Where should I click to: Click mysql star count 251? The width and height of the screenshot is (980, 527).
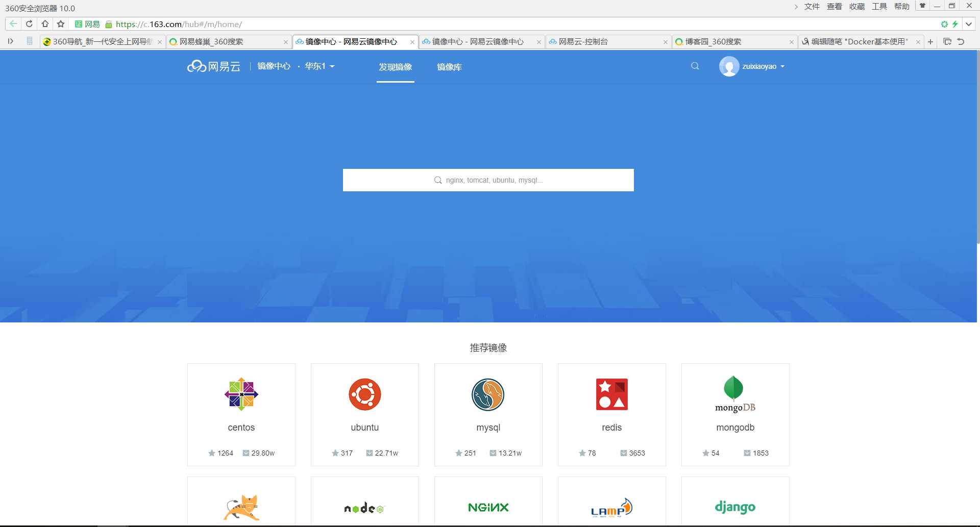[x=465, y=453]
